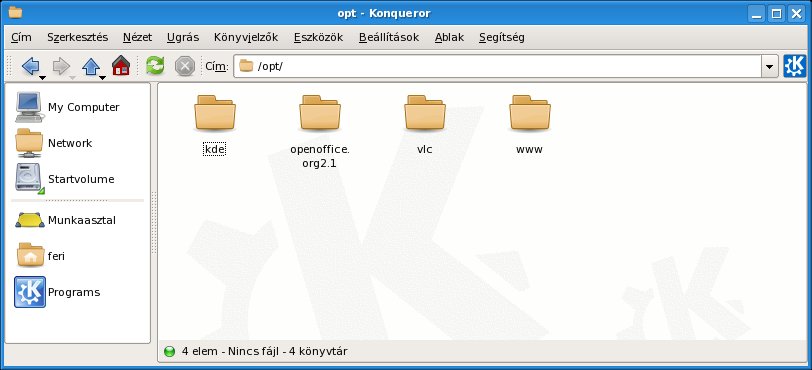Image resolution: width=812 pixels, height=370 pixels.
Task: Open the Ablak menu
Action: 450,37
